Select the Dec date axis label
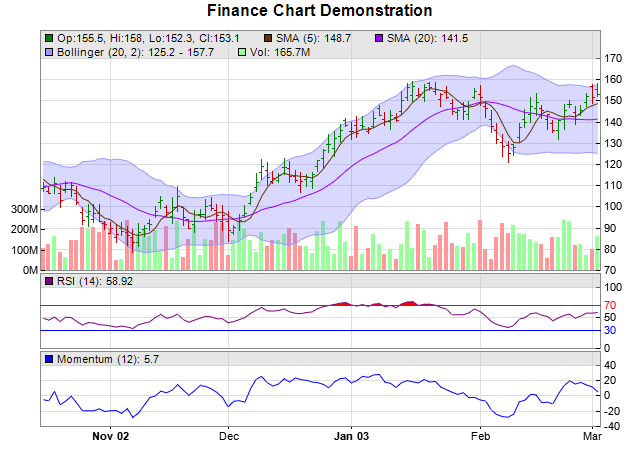Screen dimensions: 640x457 tap(229, 436)
